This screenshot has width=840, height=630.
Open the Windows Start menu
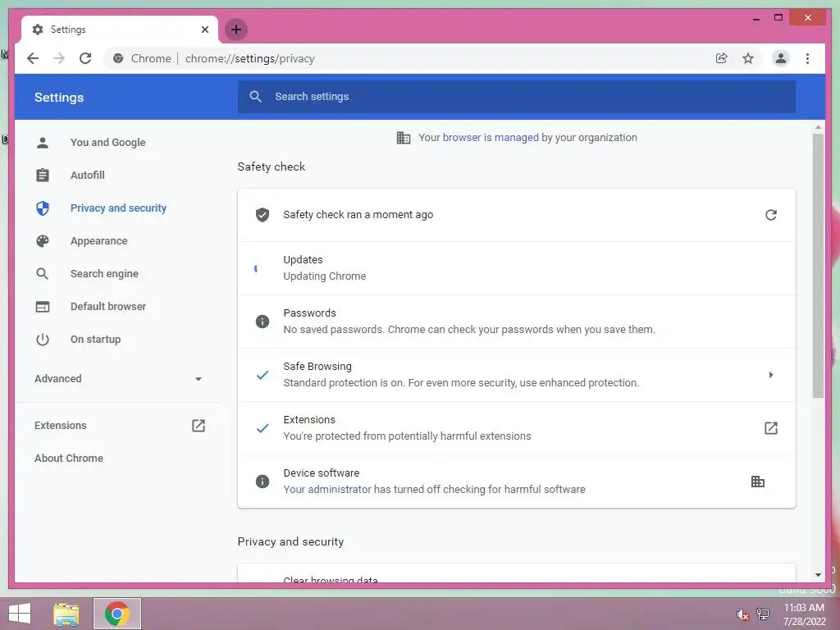point(20,614)
